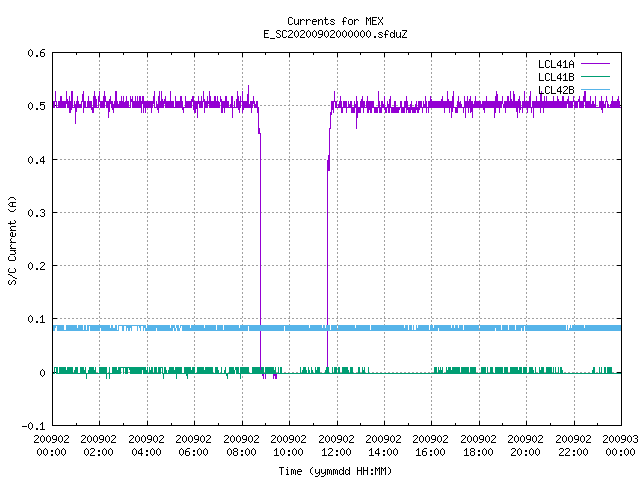Click the 0.4 y-axis tick label
640x480 pixels.
tap(36, 160)
